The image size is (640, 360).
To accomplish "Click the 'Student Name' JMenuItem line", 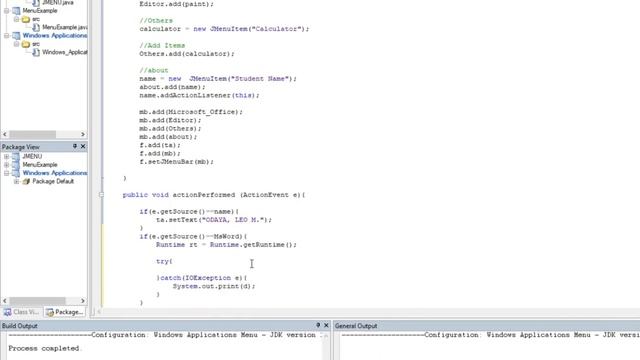I will click(x=218, y=79).
